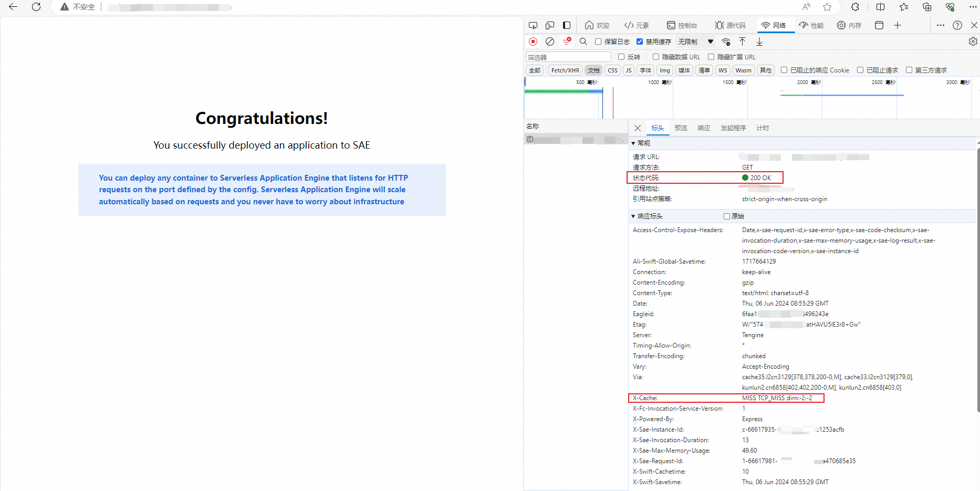Check the 第三方请求 checkbox
This screenshot has height=491, width=980.
click(909, 70)
